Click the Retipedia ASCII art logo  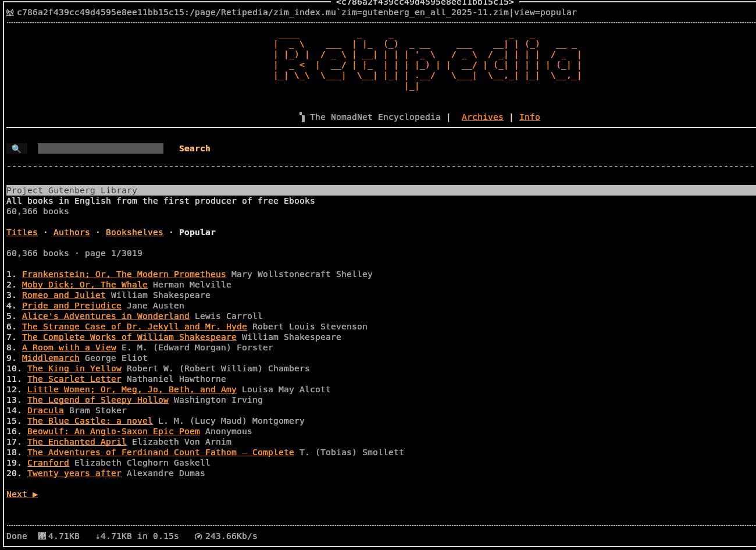tap(427, 62)
